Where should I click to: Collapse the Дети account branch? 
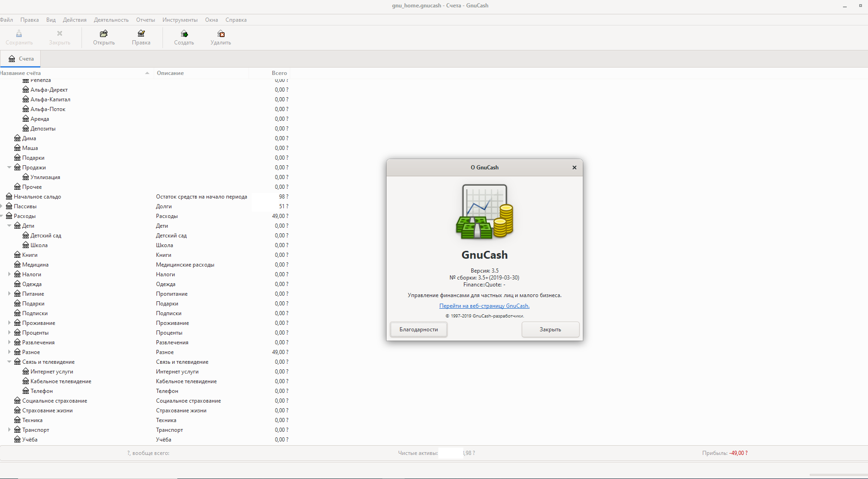click(x=9, y=226)
